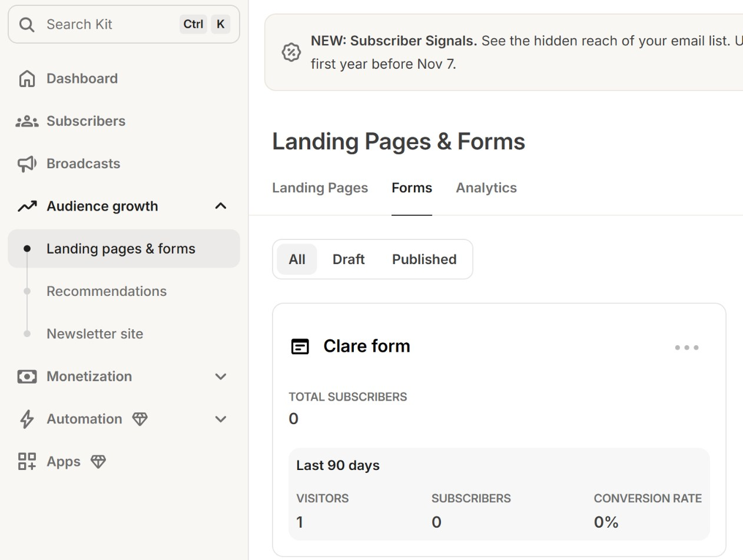Click the Apps grid-plus icon

[27, 462]
